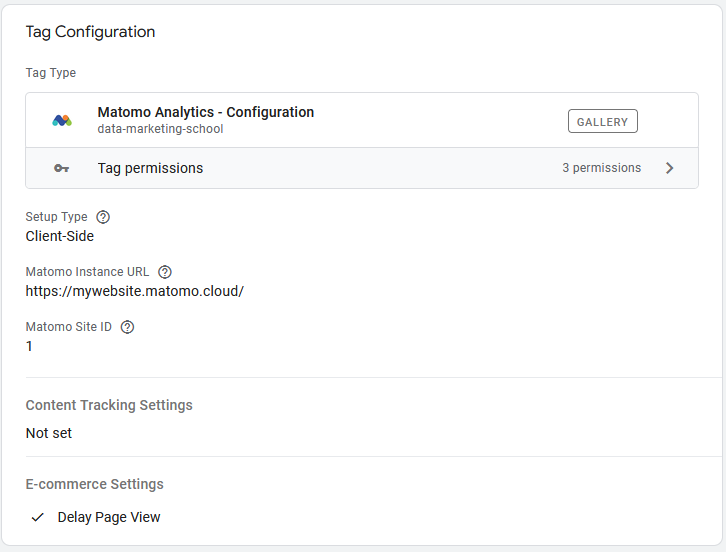Open the Tag permissions row
Screen dimensions: 726x552
[150, 168]
